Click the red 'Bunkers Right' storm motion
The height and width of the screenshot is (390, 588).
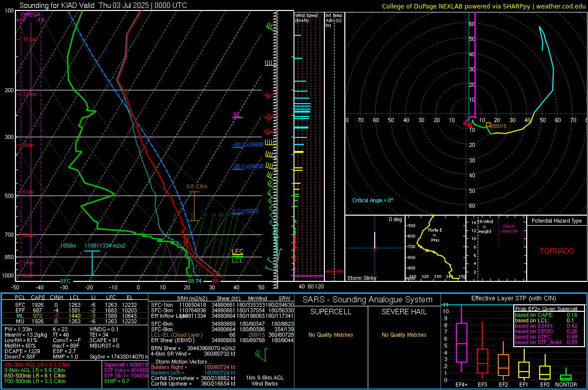(x=193, y=367)
